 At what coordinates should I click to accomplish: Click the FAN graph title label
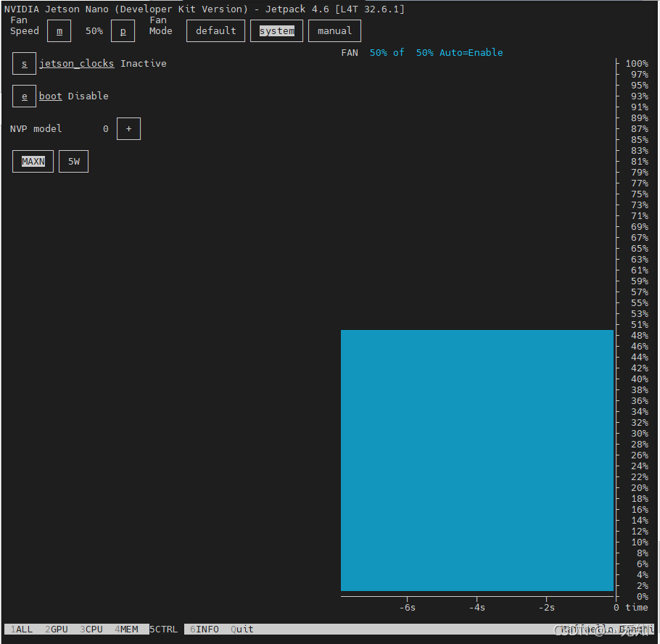350,53
